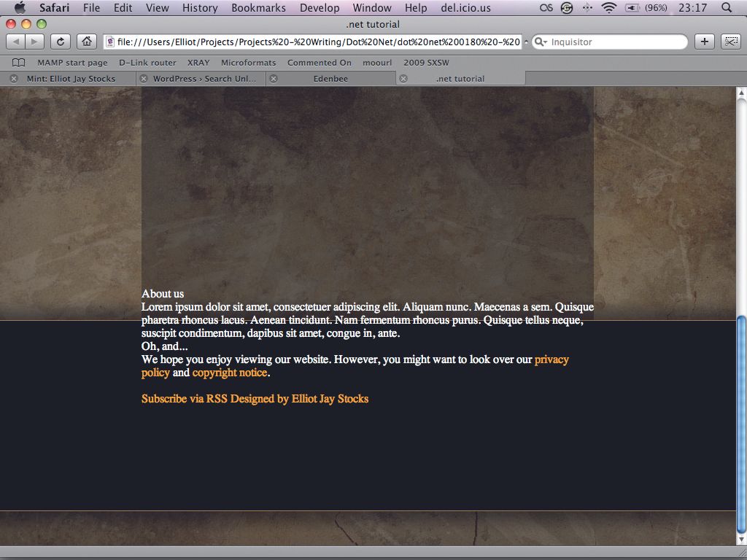
Task: Open the XRAY bookmark
Action: click(x=198, y=63)
